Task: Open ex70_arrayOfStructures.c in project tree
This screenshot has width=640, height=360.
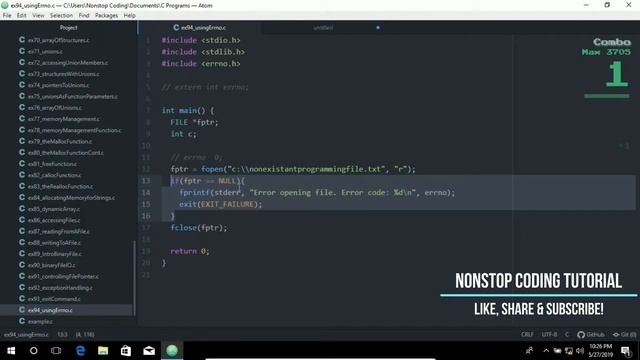Action: [x=58, y=40]
